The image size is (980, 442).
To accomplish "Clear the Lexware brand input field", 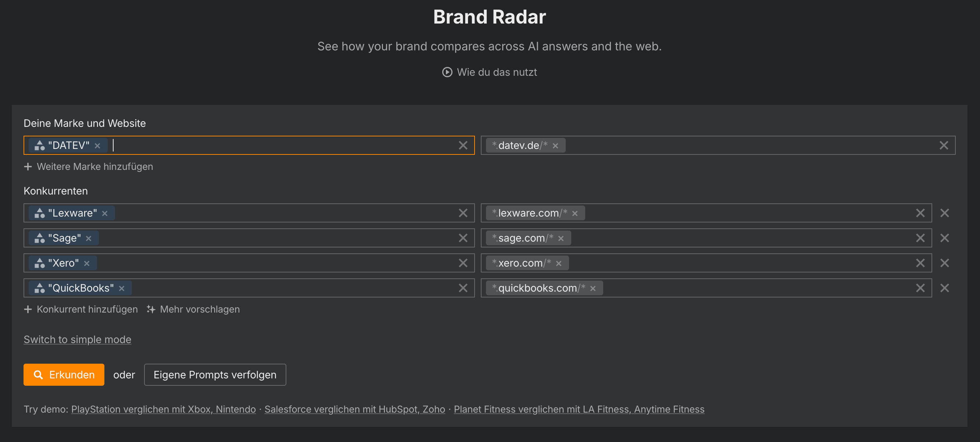I will (x=462, y=213).
